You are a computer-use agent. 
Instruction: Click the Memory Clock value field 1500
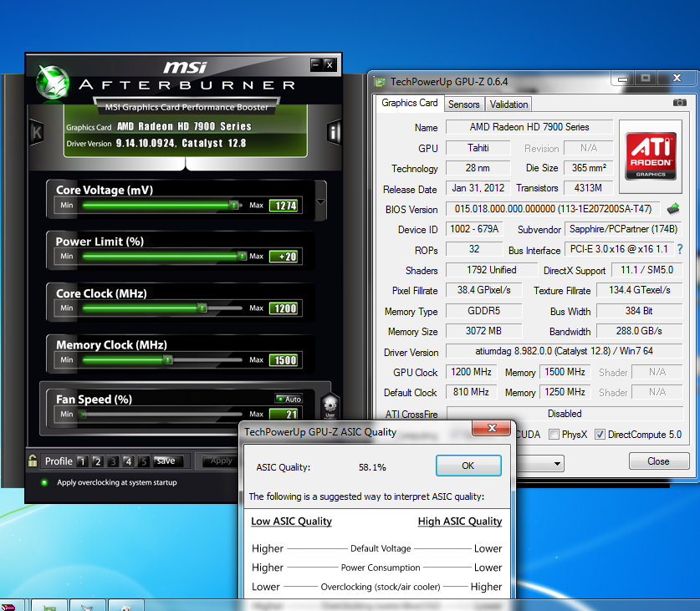[284, 360]
